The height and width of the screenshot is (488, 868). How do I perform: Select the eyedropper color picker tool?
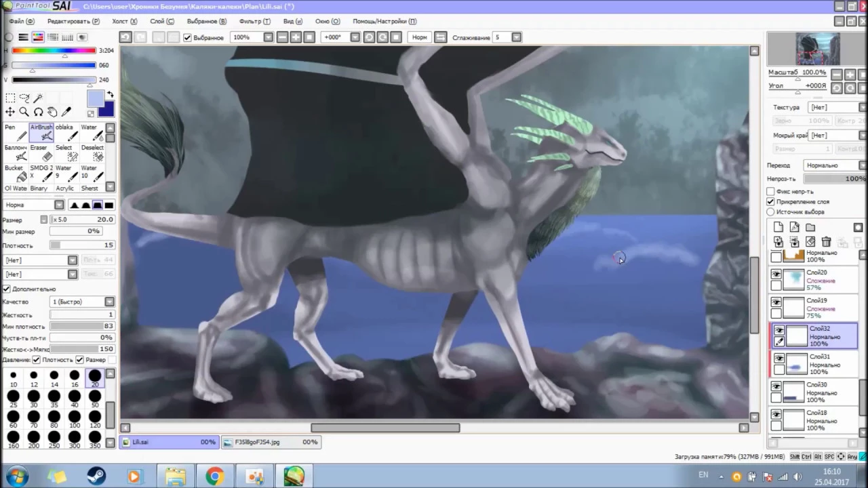point(66,112)
